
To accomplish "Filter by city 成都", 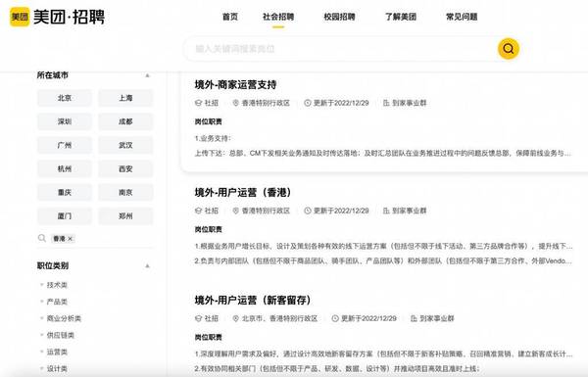I will point(125,121).
